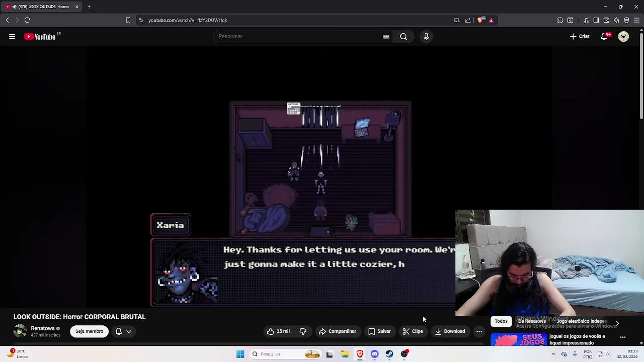Open the cast/screen icon in address bar

(456, 20)
